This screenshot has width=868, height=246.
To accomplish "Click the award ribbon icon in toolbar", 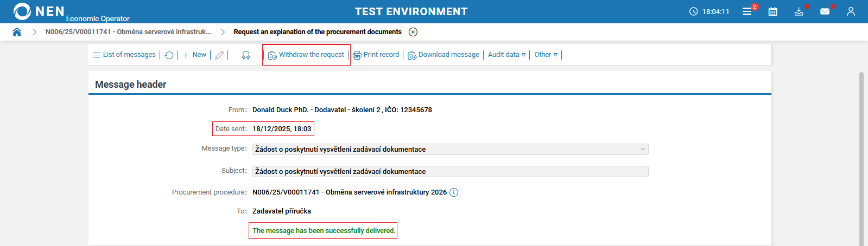I will point(246,55).
